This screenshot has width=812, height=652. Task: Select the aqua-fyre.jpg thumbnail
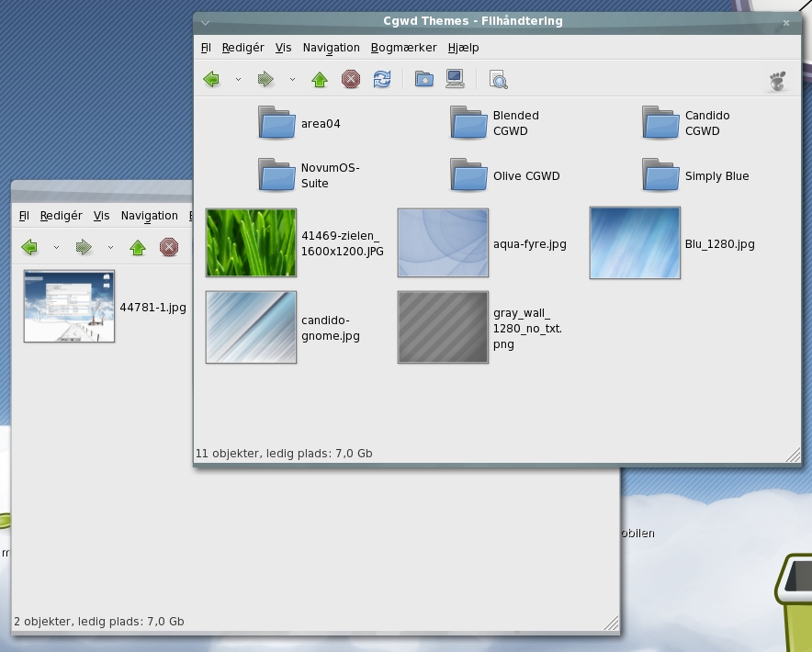[x=443, y=242]
